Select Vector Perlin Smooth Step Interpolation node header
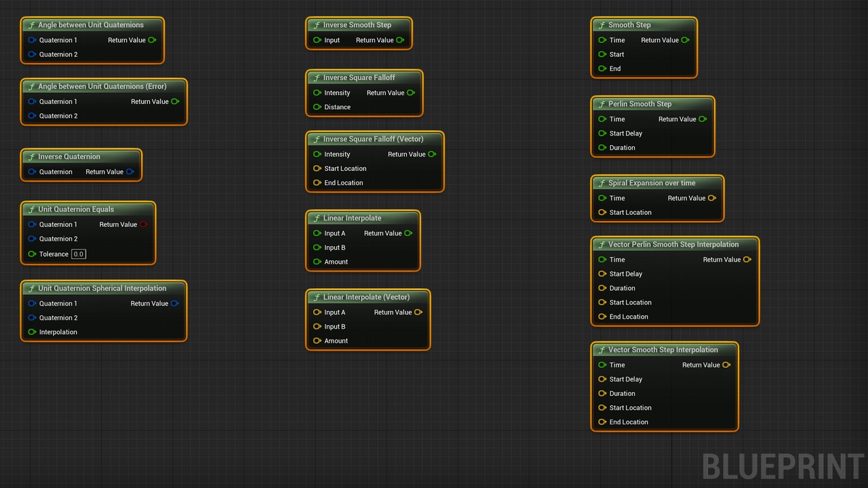868x488 pixels. tap(675, 245)
